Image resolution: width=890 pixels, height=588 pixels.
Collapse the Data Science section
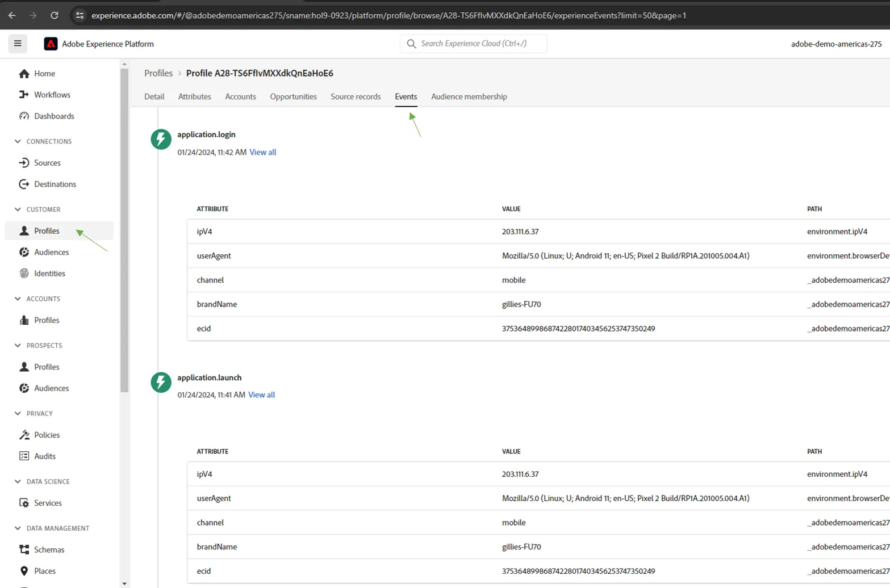(18, 482)
